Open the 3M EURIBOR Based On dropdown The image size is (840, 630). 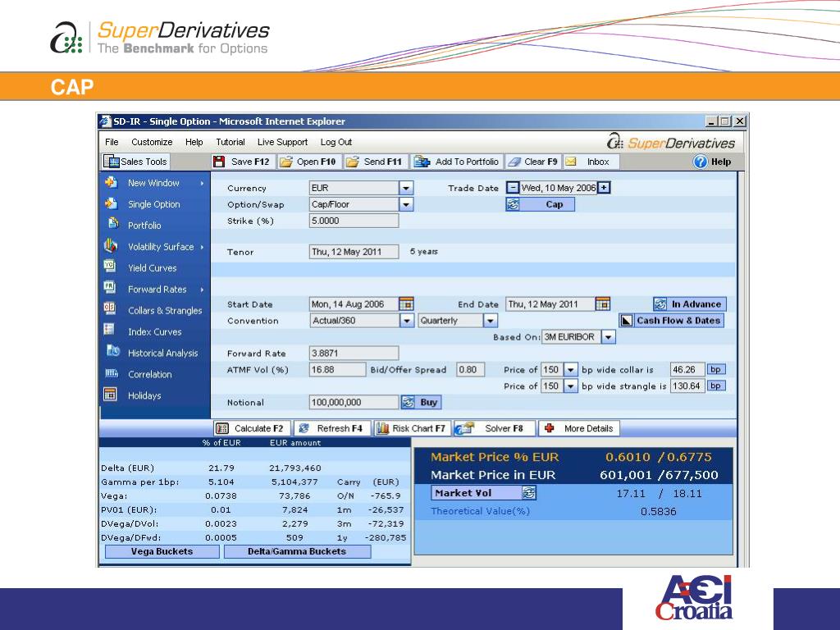609,337
